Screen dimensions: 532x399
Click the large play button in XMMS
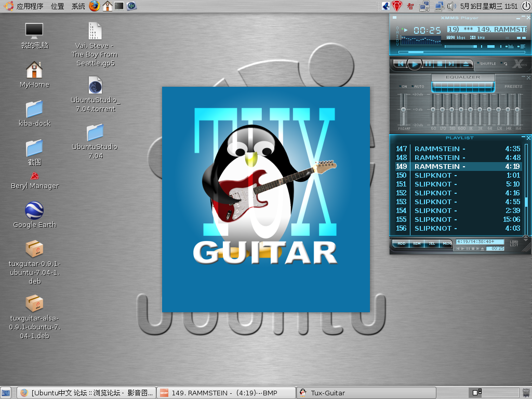pos(414,64)
